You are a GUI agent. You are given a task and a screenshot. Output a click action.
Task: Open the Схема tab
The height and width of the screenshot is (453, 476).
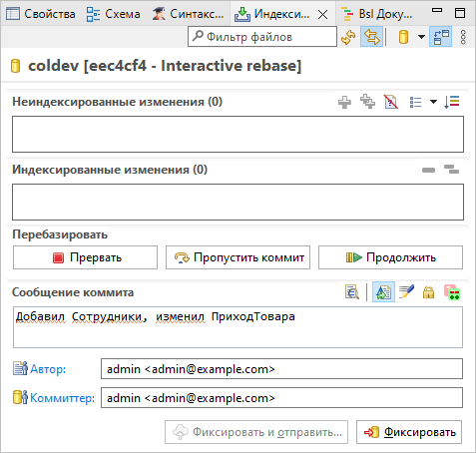click(113, 14)
